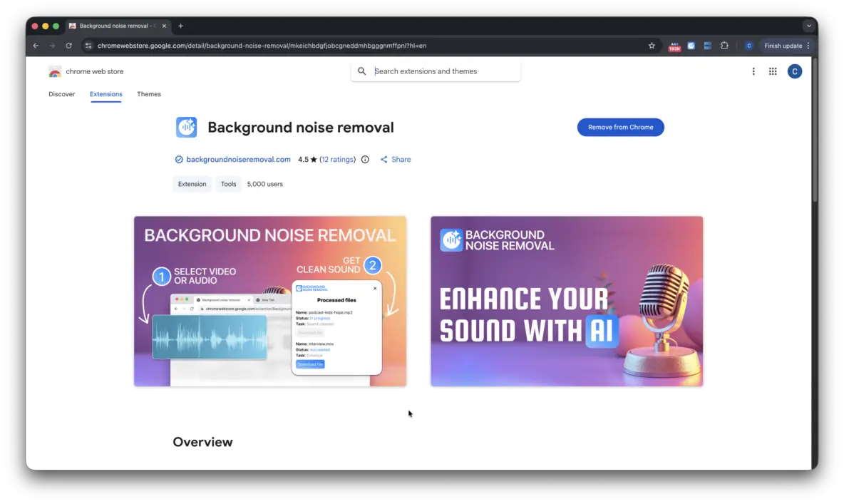Open the Google account avatar C
The height and width of the screenshot is (504, 844).
click(795, 71)
